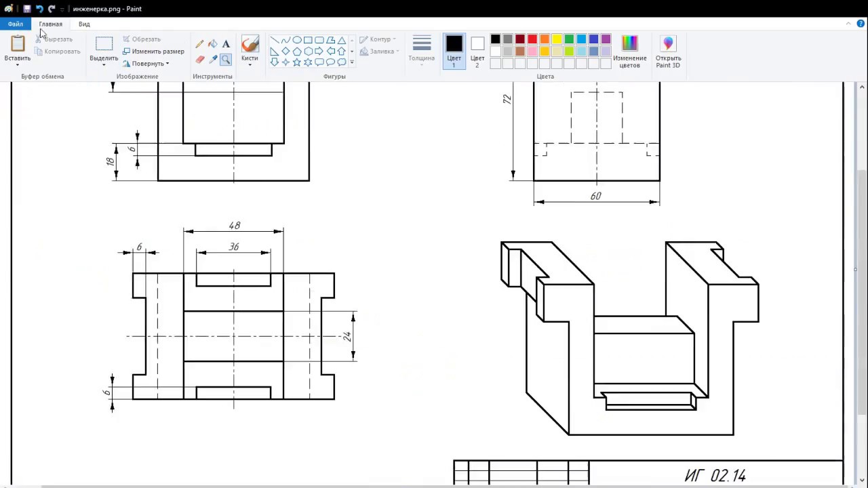This screenshot has height=488, width=868.
Task: Click the Undo arrow in quick access toolbar
Action: [39, 9]
